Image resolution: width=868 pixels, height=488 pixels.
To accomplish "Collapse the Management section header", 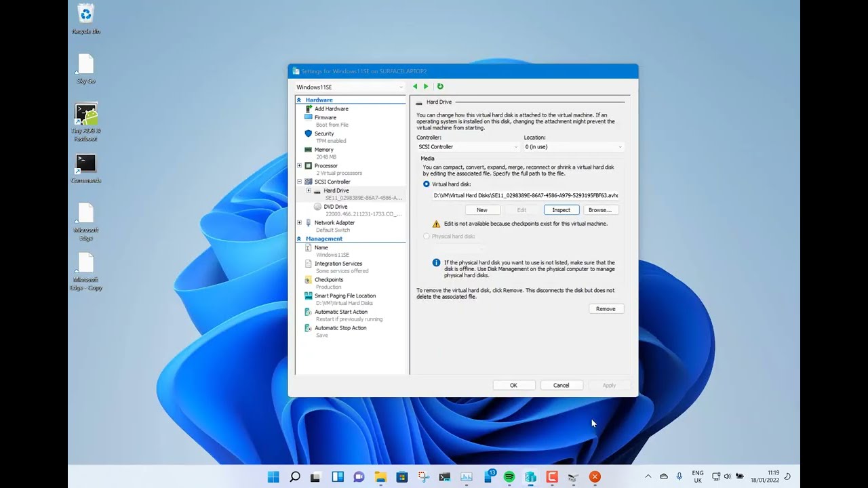I will (299, 239).
